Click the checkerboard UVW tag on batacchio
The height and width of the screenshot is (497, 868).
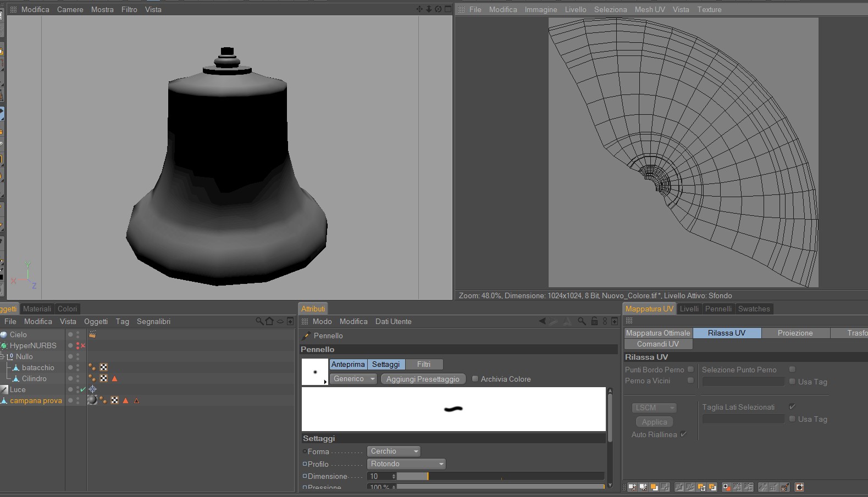tap(103, 367)
